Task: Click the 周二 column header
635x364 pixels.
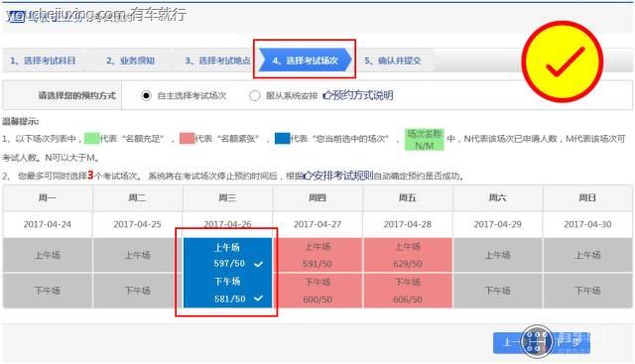Action: [x=137, y=198]
